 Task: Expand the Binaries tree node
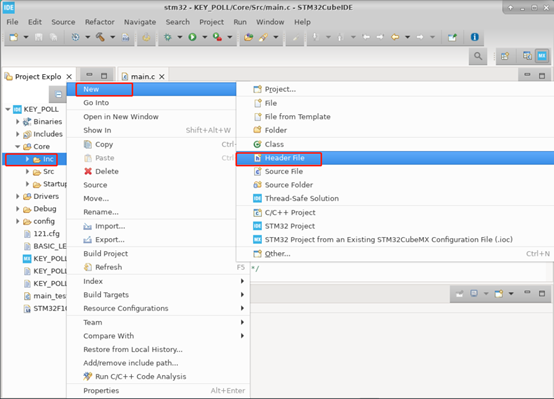tap(18, 122)
